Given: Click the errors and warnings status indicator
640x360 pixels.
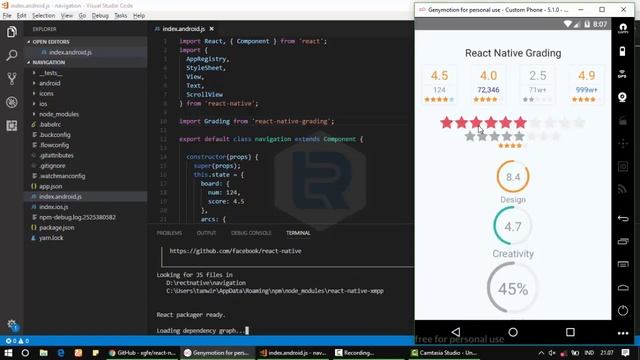Looking at the screenshot, I should (x=17, y=341).
